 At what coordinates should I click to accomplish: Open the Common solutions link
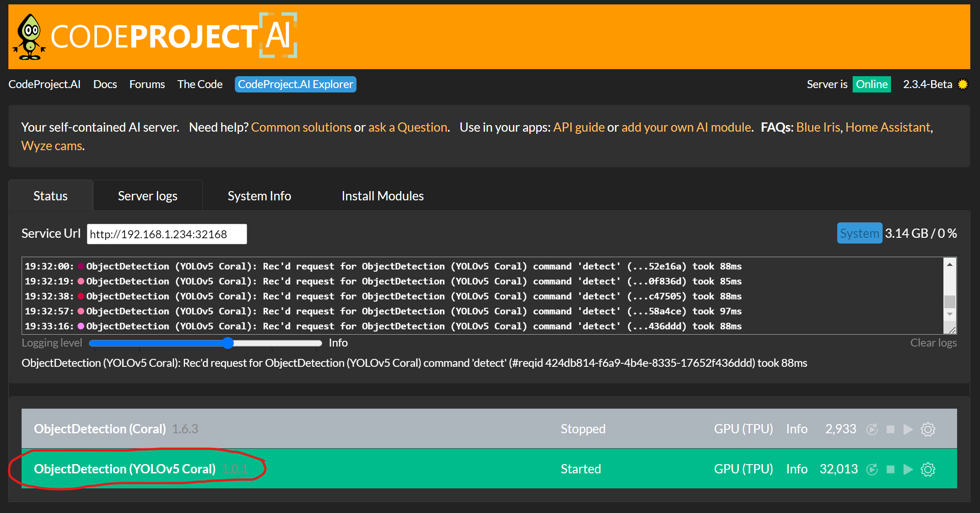[x=301, y=127]
